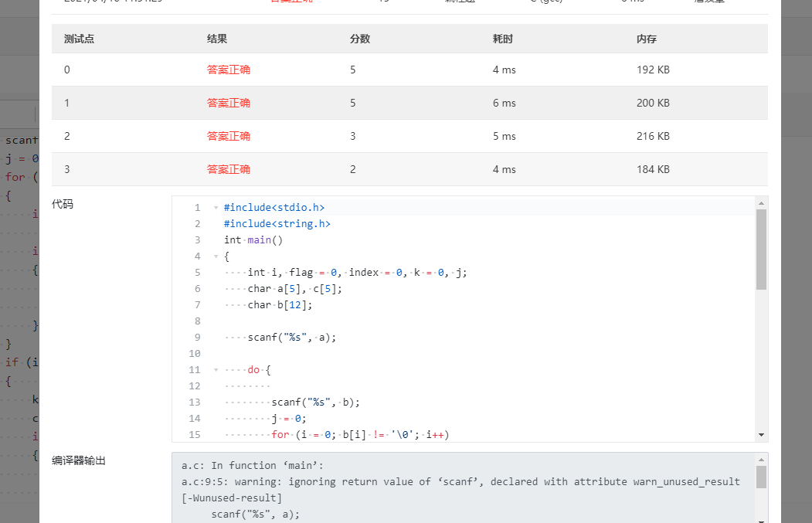812x523 pixels.
Task: Click score 2 of test point 3
Action: click(x=352, y=169)
